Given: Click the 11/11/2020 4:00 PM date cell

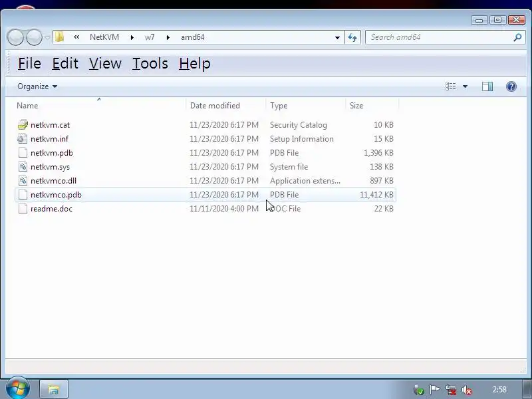Looking at the screenshot, I should (x=224, y=209).
